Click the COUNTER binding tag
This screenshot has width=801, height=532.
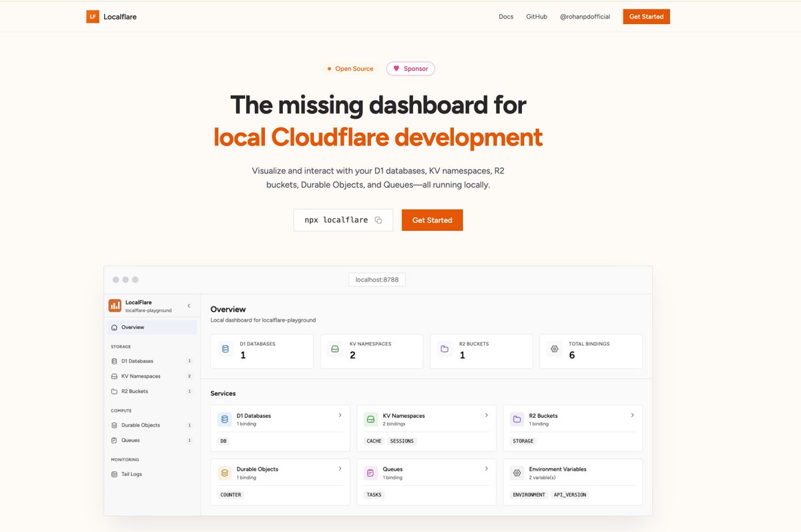coord(231,495)
